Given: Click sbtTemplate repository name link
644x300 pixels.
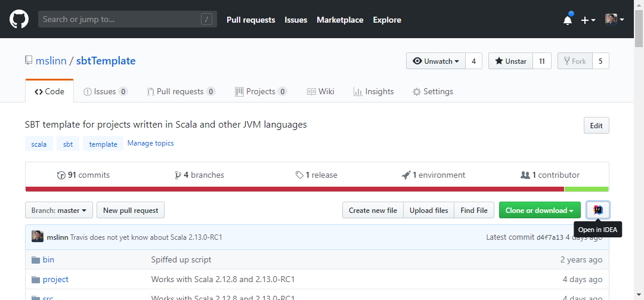Looking at the screenshot, I should 106,61.
